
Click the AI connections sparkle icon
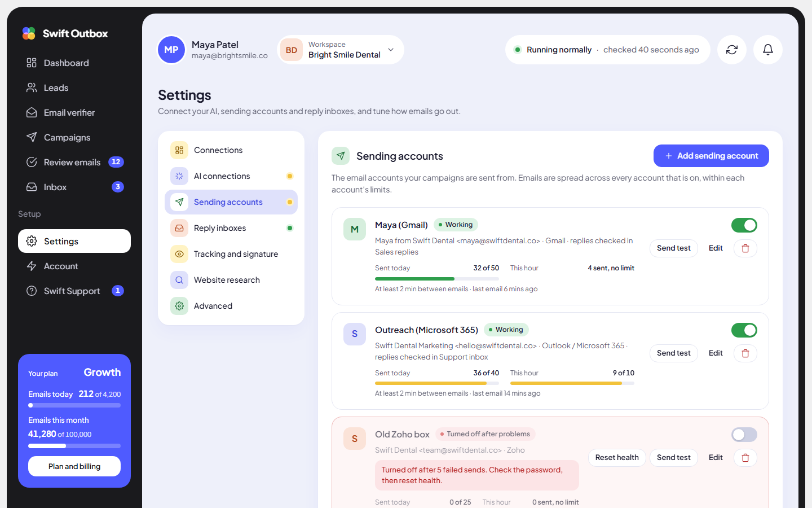click(179, 176)
